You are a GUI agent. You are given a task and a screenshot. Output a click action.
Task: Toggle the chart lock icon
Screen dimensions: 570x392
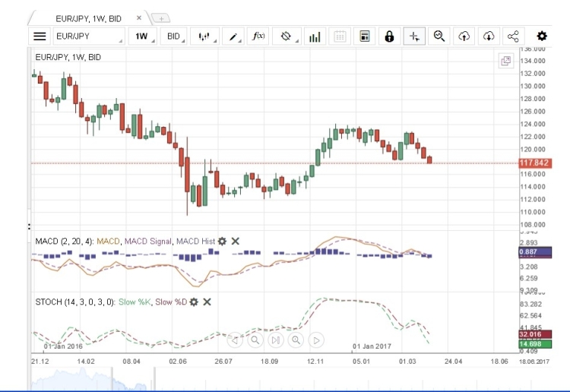coord(389,36)
